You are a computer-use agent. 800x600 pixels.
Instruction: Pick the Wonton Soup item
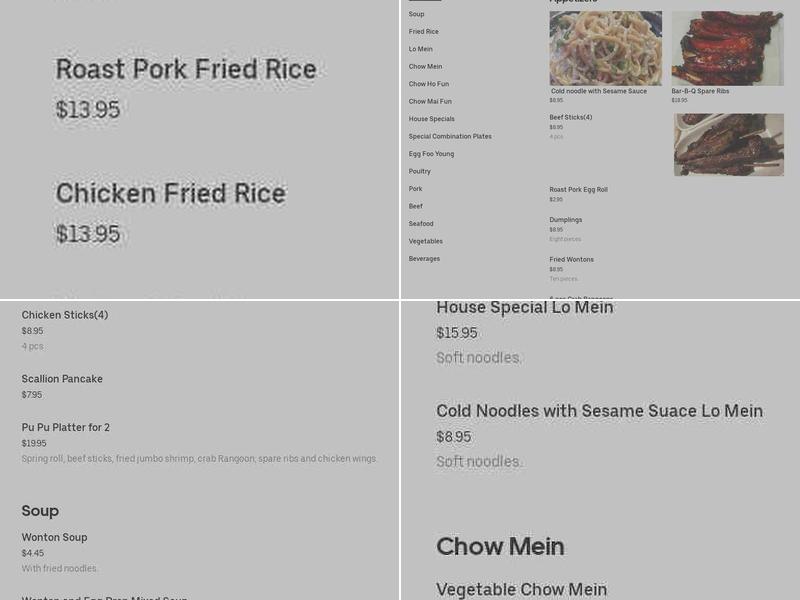click(x=55, y=537)
